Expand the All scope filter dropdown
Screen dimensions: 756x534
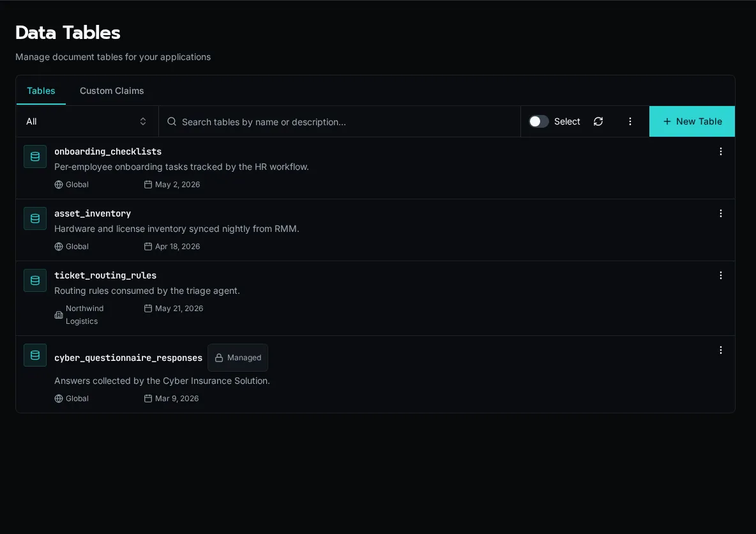click(87, 121)
